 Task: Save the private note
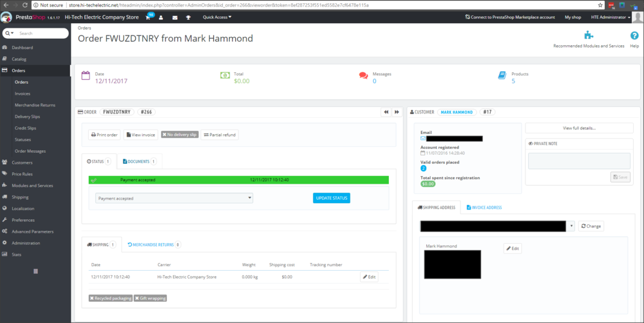[620, 177]
